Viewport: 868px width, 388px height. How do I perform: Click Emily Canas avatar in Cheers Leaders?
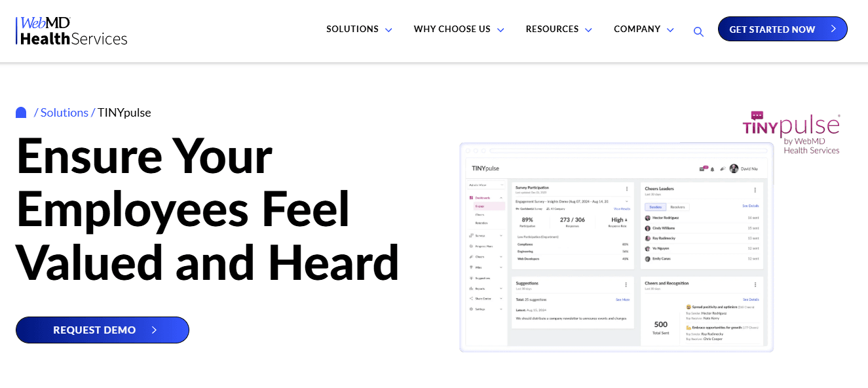pos(648,259)
